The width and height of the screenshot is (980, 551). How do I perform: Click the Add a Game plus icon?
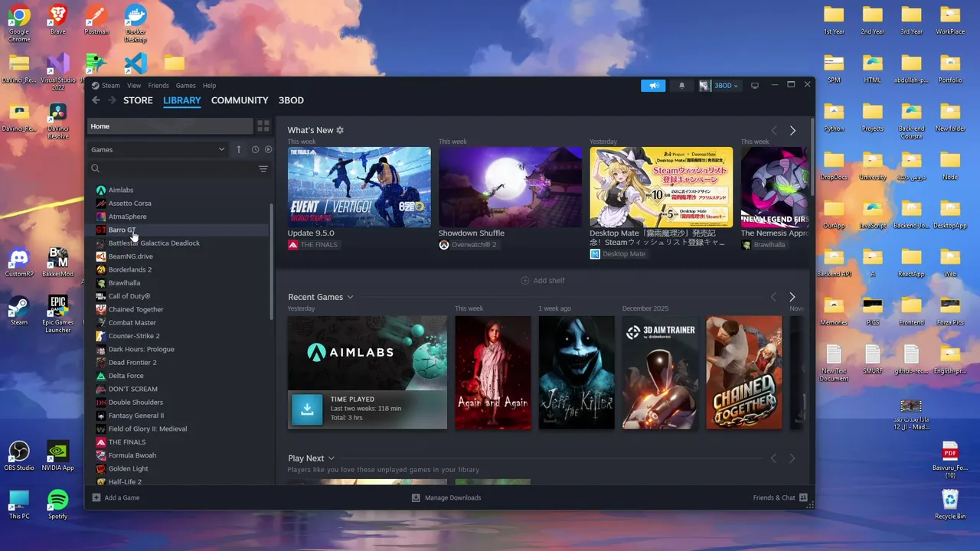pyautogui.click(x=96, y=497)
